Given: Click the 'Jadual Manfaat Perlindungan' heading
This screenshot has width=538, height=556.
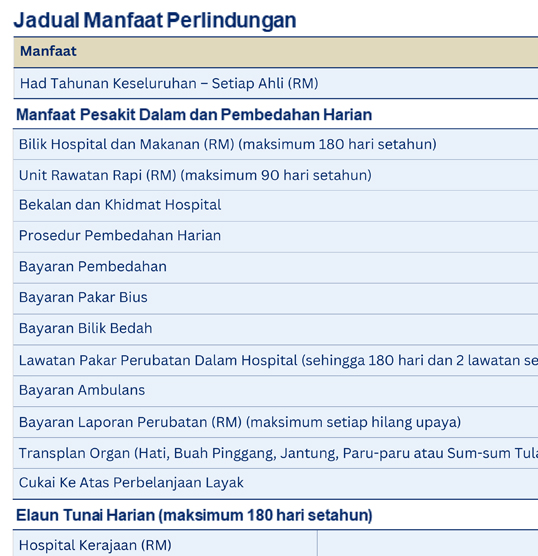Looking at the screenshot, I should point(155,20).
